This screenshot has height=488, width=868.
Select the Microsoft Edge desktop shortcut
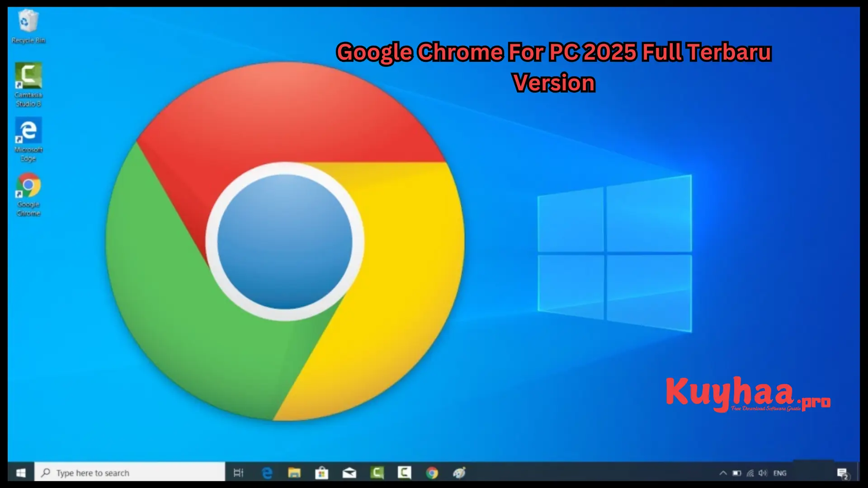[28, 140]
